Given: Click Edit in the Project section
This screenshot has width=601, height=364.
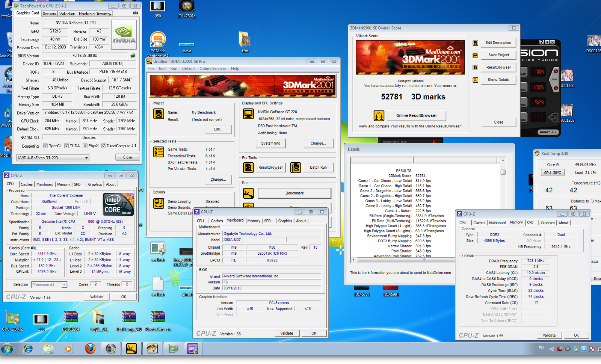Looking at the screenshot, I should tap(218, 129).
